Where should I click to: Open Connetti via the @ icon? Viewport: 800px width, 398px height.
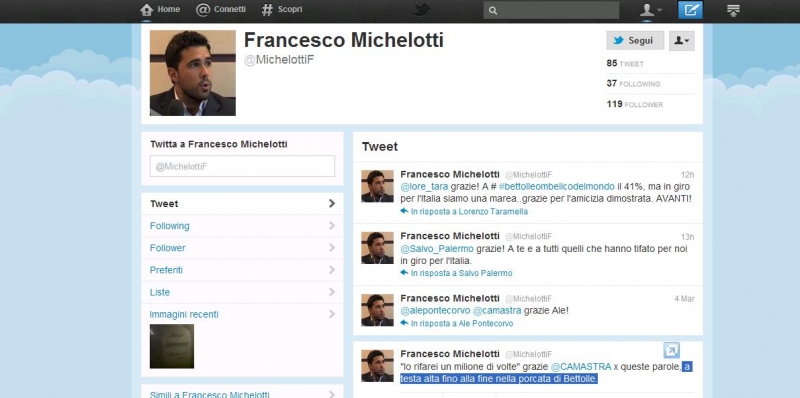coord(203,10)
